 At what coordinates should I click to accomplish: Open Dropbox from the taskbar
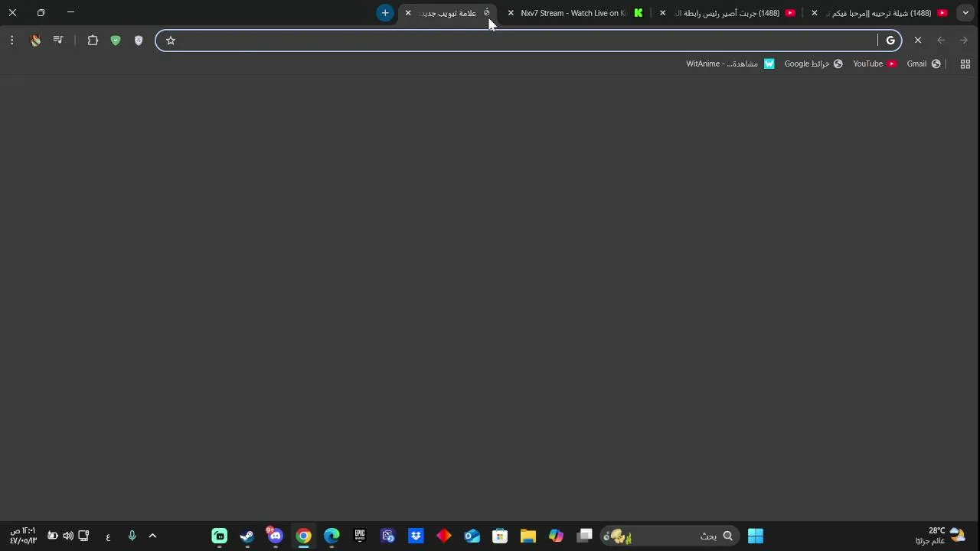point(416,536)
